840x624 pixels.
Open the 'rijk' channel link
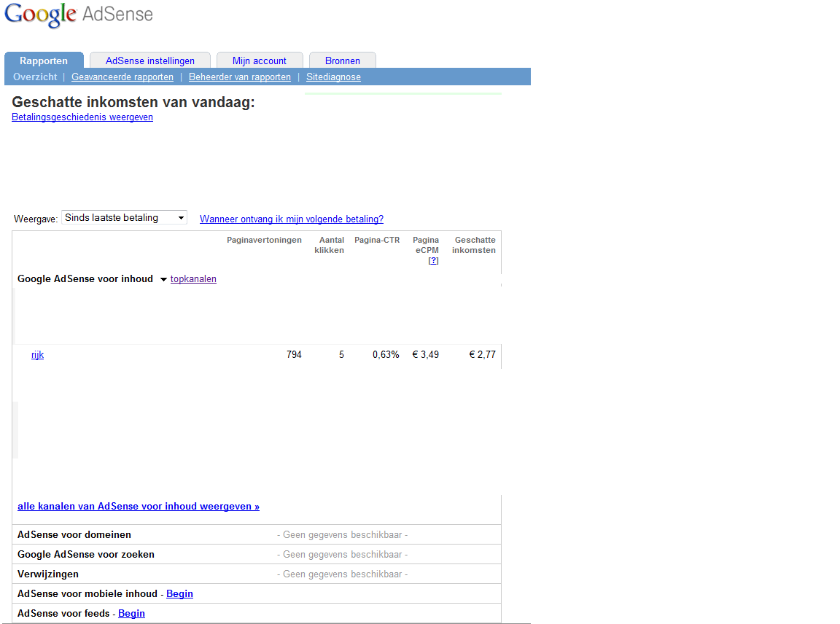tap(37, 354)
